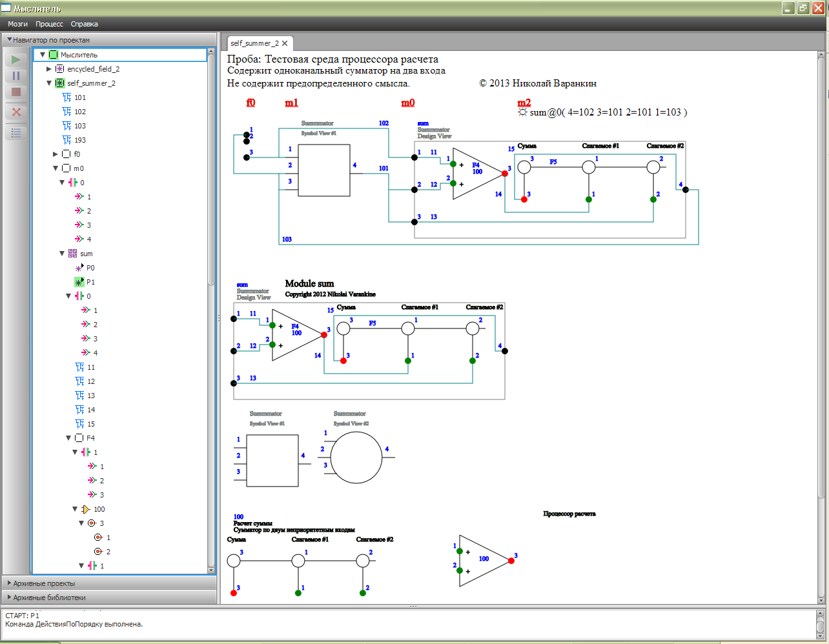The width and height of the screenshot is (829, 644).
Task: Collapse the F4 tree node
Action: click(x=68, y=438)
